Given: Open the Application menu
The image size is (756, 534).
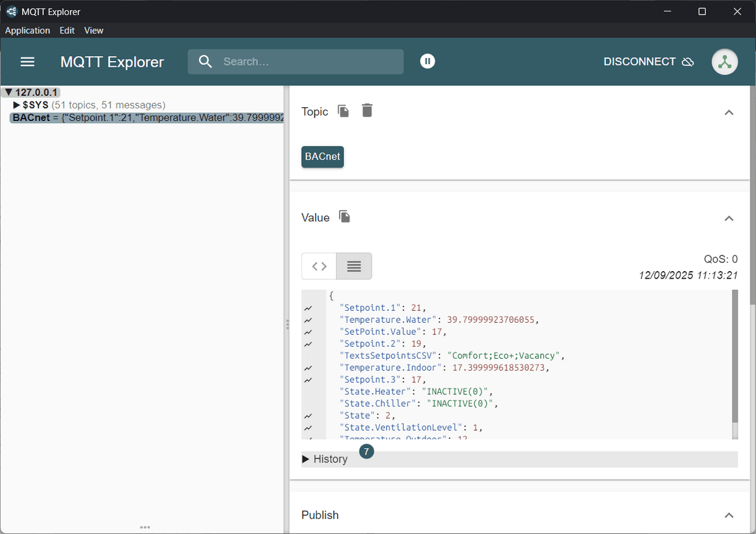Looking at the screenshot, I should point(28,30).
